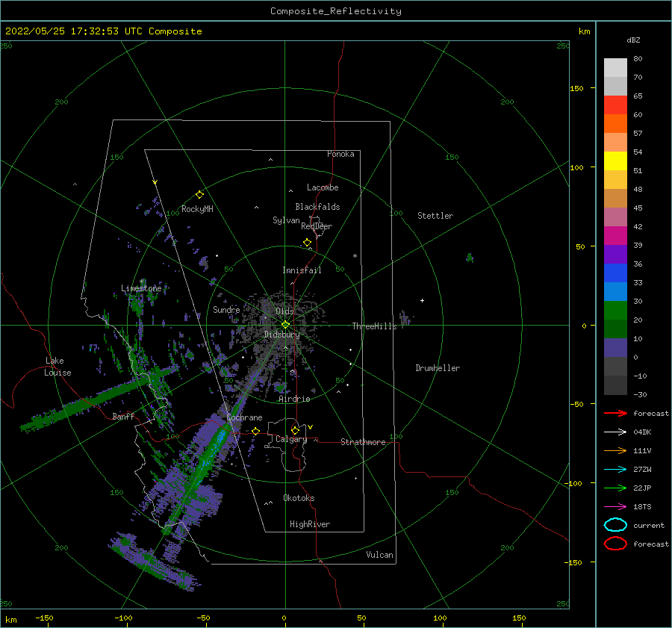Viewport: 672px width, 628px height.
Task: Click the yellow diamond marker below RedDeer
Action: 307,243
